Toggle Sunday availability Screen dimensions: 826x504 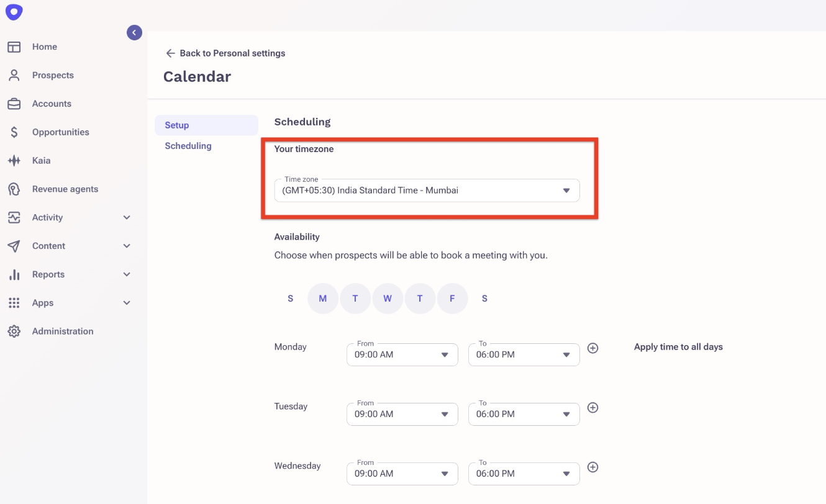[291, 299]
